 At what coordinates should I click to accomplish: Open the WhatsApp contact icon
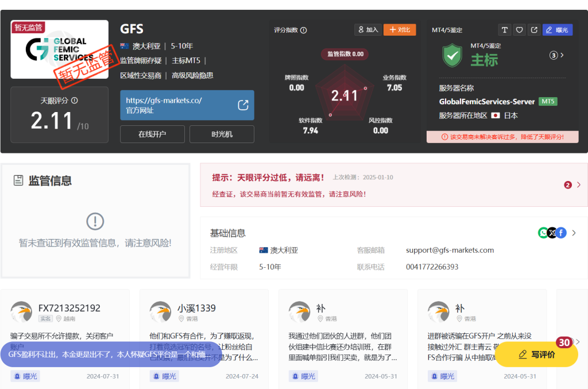(x=543, y=233)
